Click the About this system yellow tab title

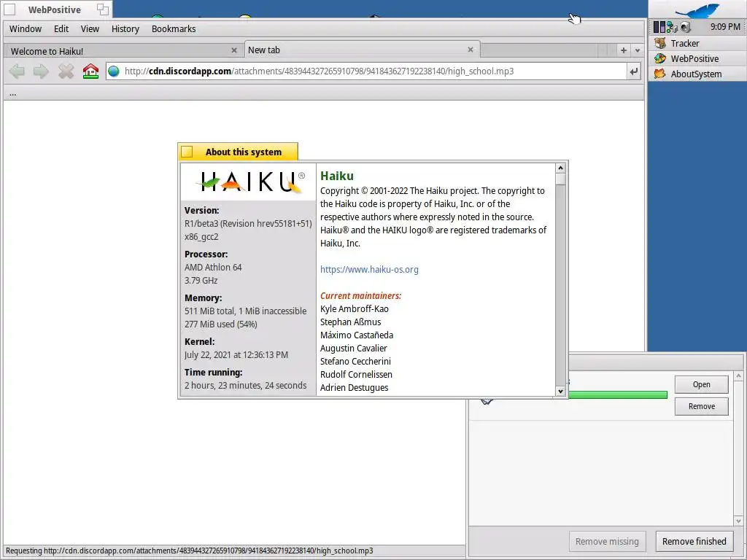244,152
